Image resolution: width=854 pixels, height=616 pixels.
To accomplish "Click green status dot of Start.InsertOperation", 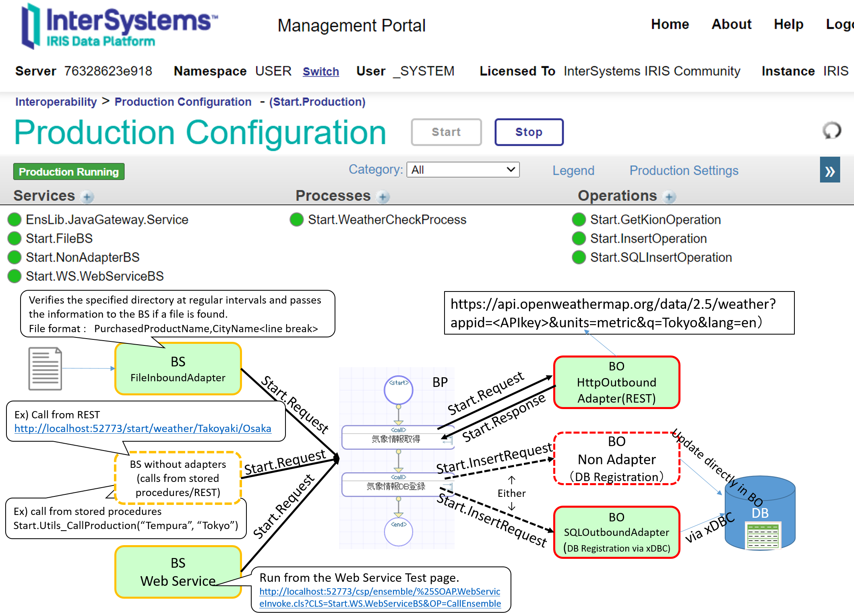I will (579, 238).
